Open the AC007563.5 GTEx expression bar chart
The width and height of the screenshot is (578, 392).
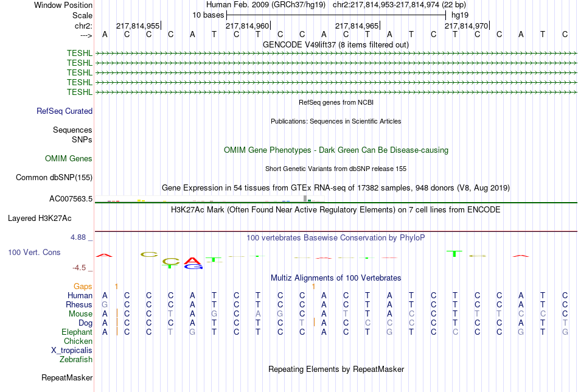coord(210,199)
